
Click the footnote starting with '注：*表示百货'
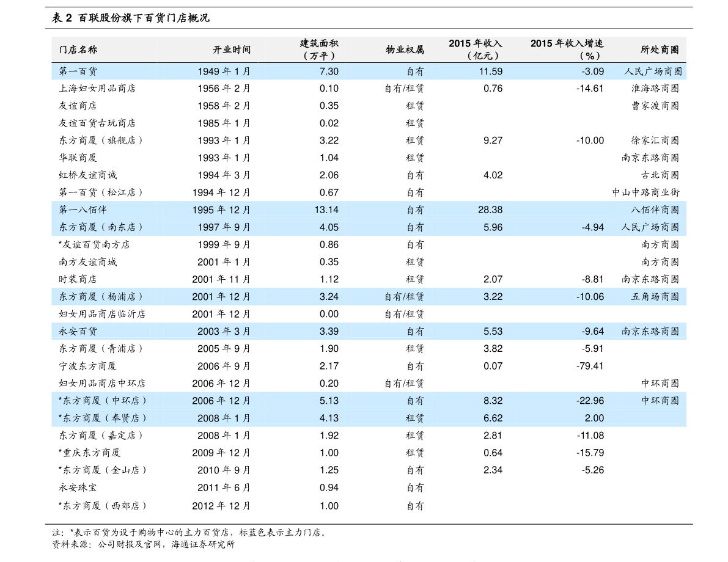(x=190, y=533)
